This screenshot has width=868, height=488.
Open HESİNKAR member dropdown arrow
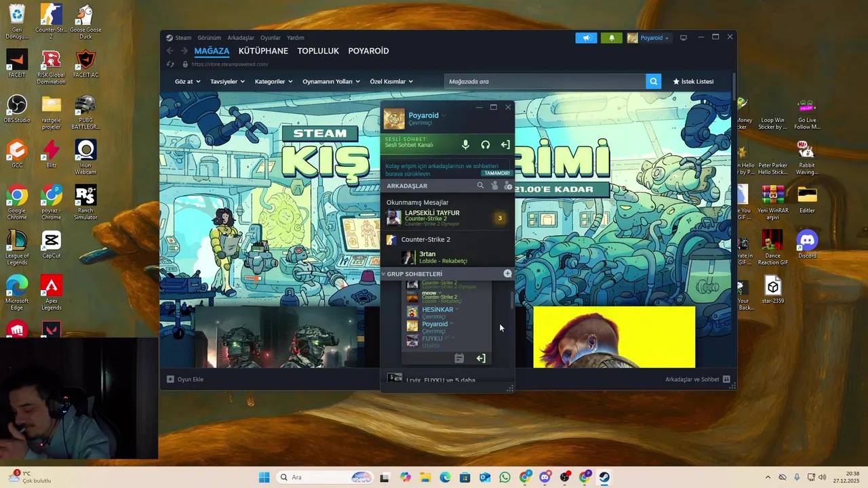pyautogui.click(x=457, y=309)
